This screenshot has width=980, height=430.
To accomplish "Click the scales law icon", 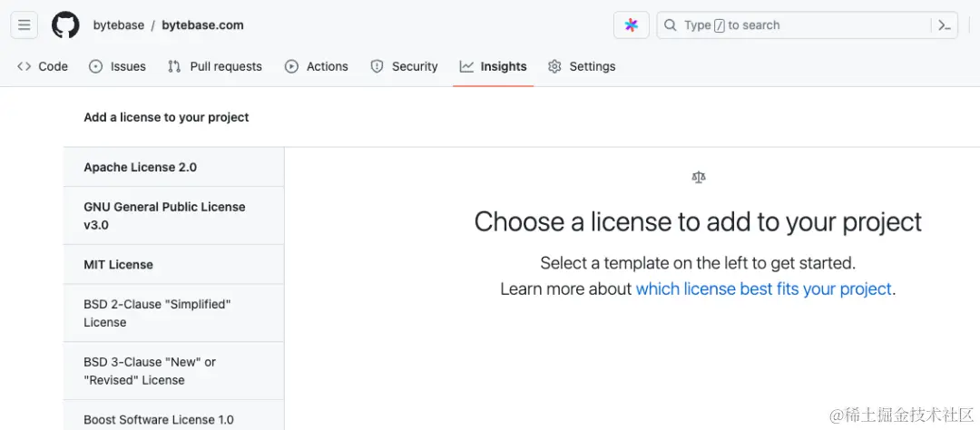I will (x=698, y=178).
